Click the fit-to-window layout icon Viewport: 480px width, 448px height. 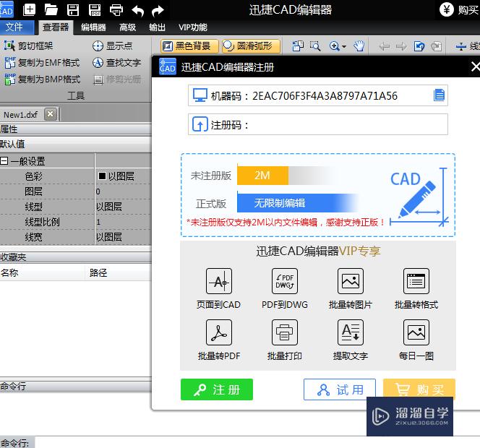pos(298,46)
